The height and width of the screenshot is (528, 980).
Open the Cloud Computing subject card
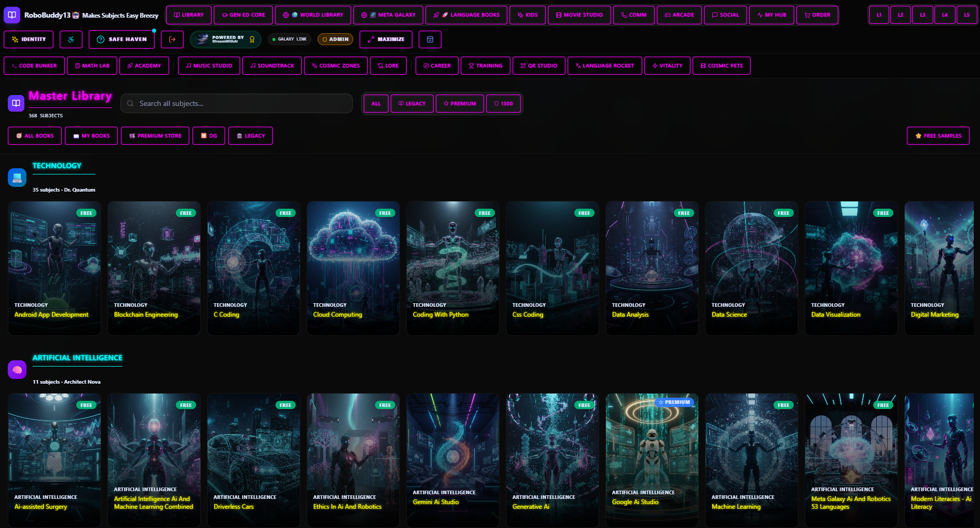point(353,268)
